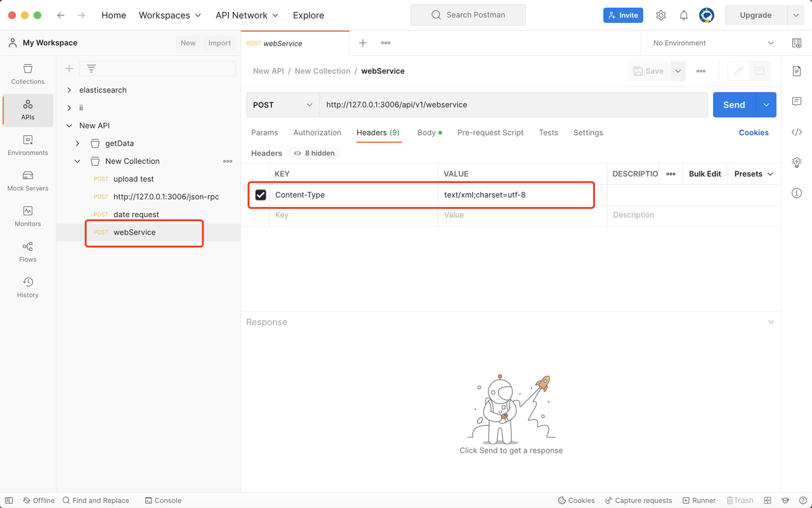The width and height of the screenshot is (812, 508).
Task: Uncheck the Content-Type header checkbox
Action: pos(261,195)
